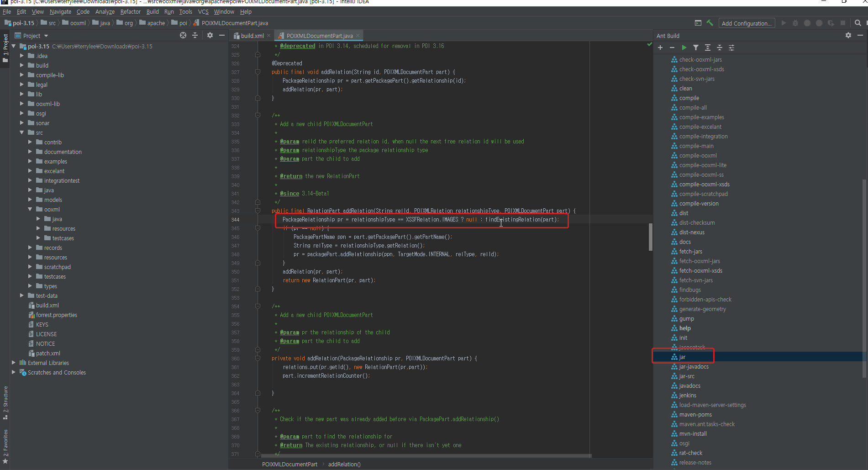
Task: Expand the test-data folder
Action: pos(22,296)
